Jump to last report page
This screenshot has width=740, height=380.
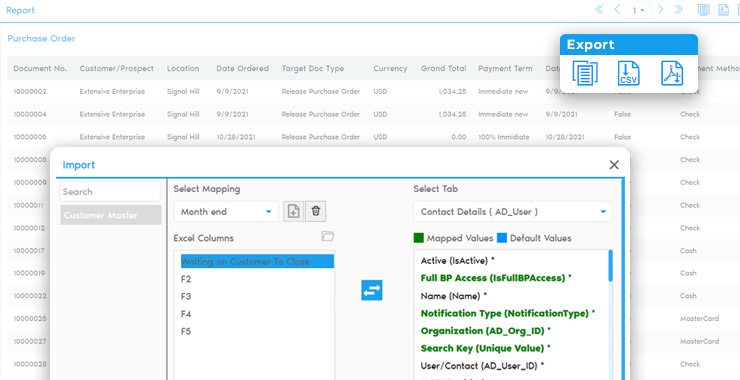click(679, 9)
